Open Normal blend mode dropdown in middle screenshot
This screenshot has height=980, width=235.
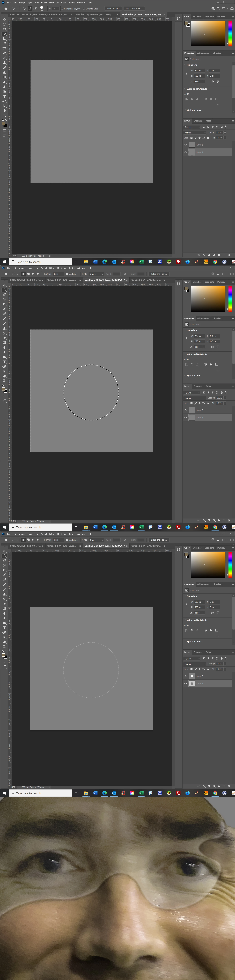195,398
